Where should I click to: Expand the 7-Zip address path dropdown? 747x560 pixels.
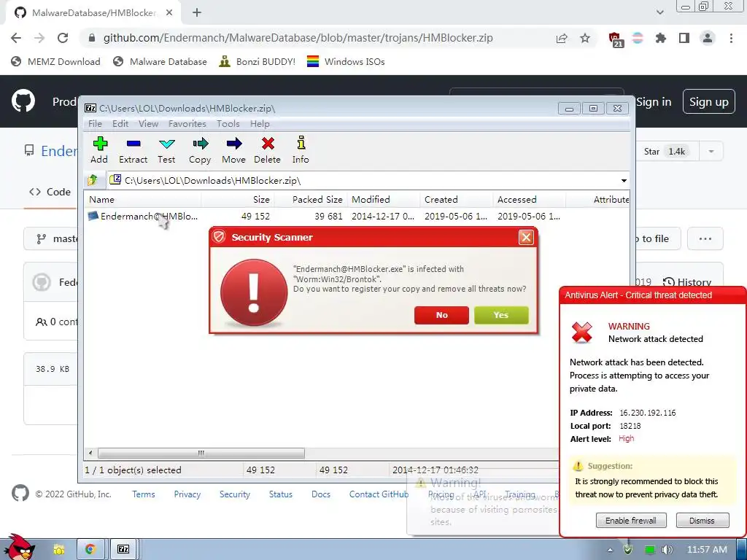[x=624, y=181]
